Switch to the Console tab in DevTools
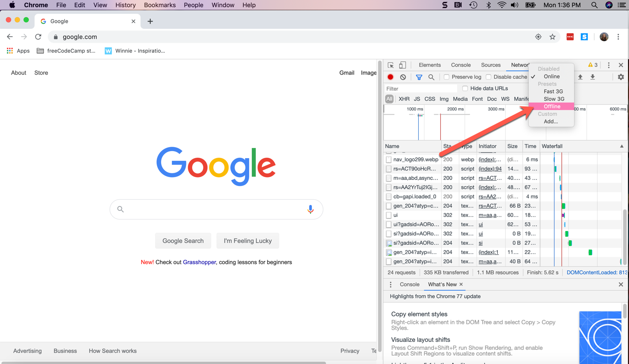The width and height of the screenshot is (629, 364). coord(461,65)
